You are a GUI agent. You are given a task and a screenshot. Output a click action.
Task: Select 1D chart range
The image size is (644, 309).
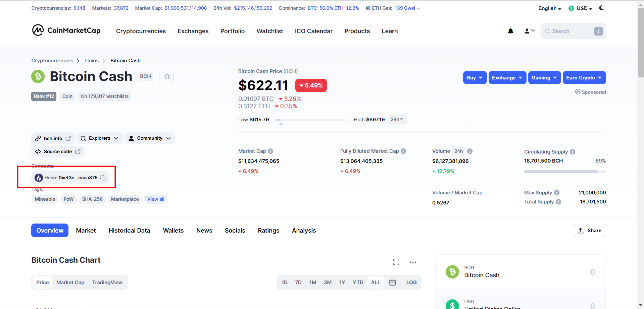click(285, 283)
